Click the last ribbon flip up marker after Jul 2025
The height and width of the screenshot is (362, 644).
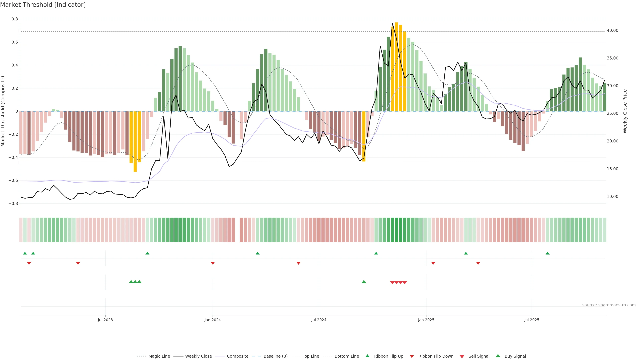point(548,253)
